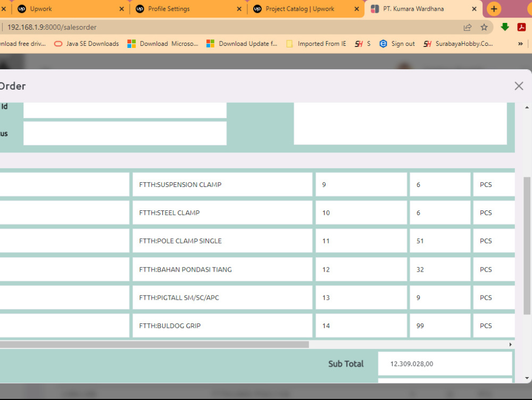The width and height of the screenshot is (532, 400).
Task: Show more bookmarks chevron
Action: [x=520, y=44]
